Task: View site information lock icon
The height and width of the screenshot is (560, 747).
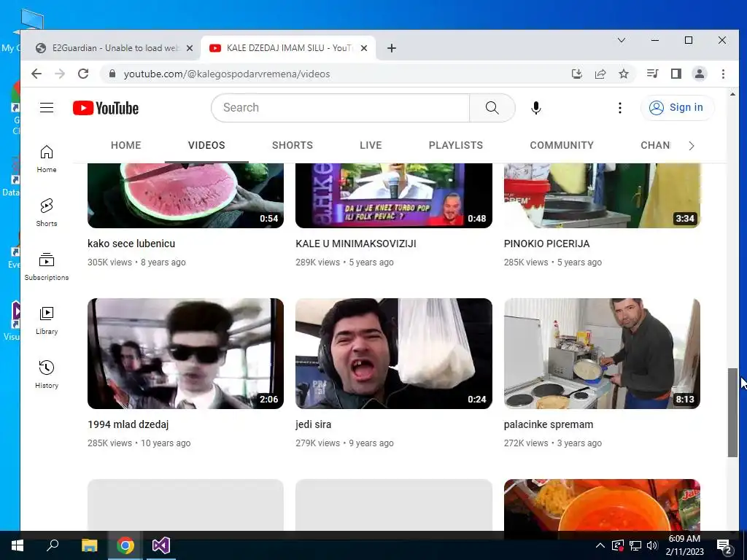Action: [x=112, y=74]
